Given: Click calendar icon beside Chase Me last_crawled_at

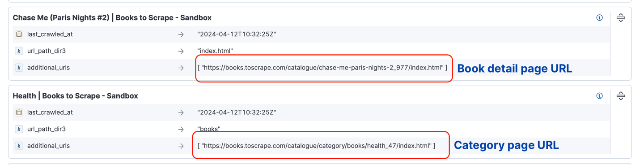Looking at the screenshot, I should pyautogui.click(x=19, y=34).
